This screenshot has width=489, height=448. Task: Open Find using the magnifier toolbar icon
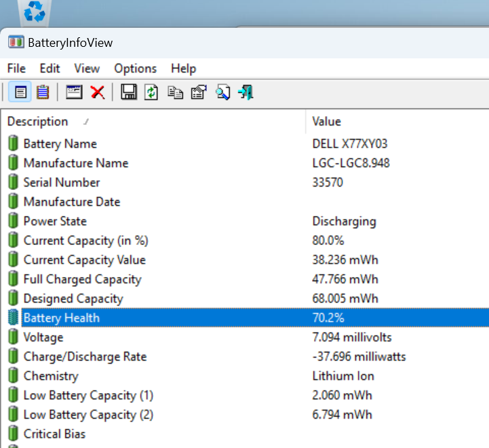pos(222,92)
